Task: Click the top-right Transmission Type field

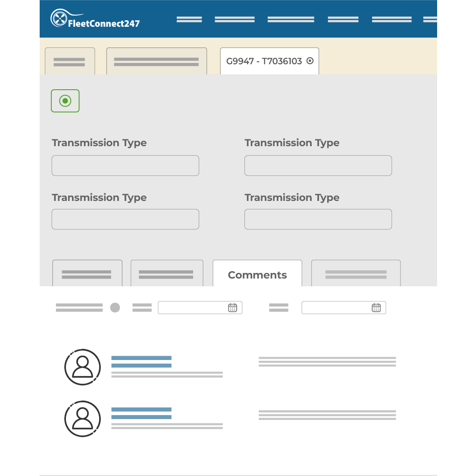Action: pyautogui.click(x=318, y=166)
